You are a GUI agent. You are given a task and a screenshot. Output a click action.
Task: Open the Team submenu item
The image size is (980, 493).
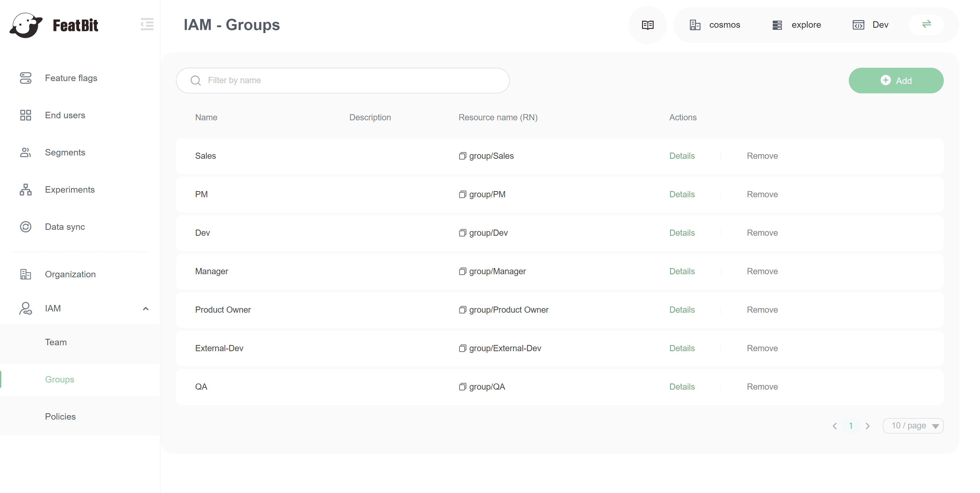pos(55,342)
